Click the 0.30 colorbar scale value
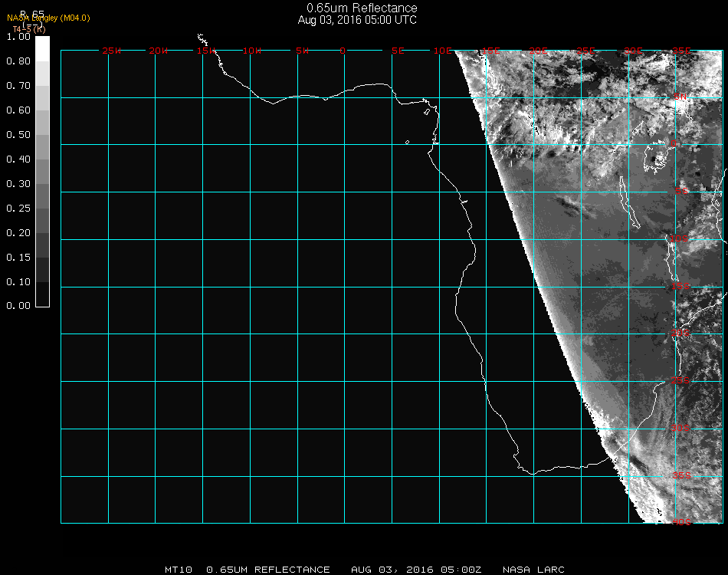Viewport: 728px width, 575px height. point(18,184)
